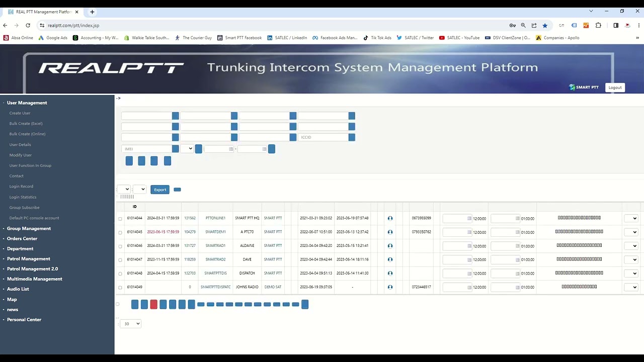Click the site info icon left of the URL
The height and width of the screenshot is (362, 644).
pos(42,25)
